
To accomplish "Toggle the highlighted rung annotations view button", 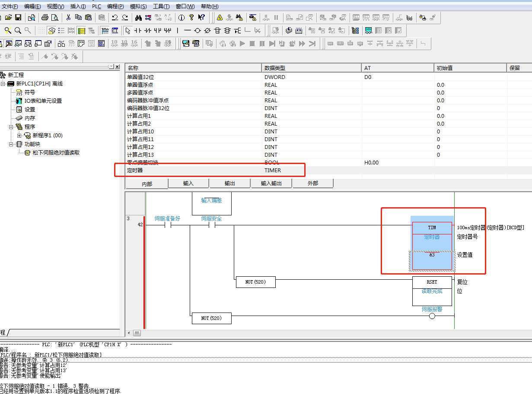I will [x=81, y=31].
